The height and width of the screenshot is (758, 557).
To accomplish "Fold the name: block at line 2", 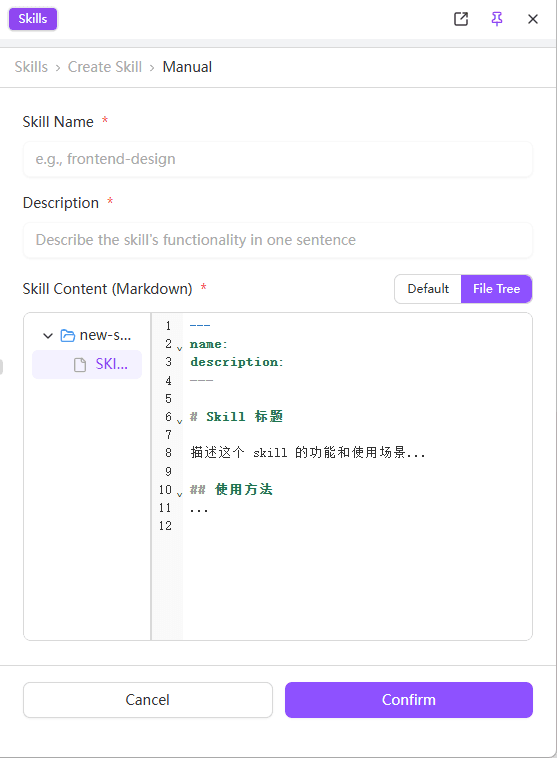I will (x=179, y=348).
